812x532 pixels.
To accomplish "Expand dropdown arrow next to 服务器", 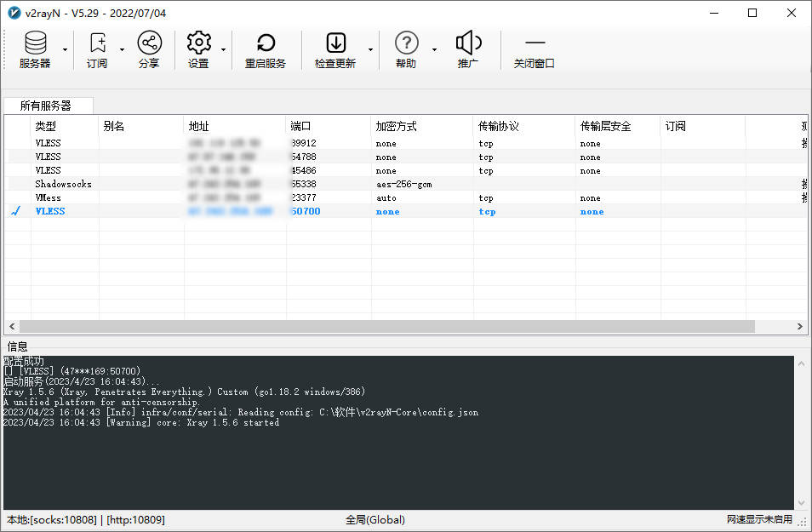I will 65,50.
